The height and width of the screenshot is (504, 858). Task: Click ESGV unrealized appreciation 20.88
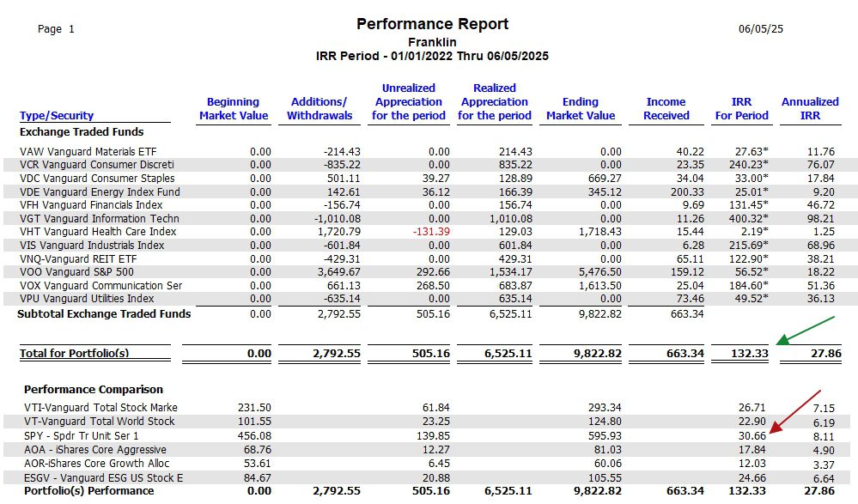(x=436, y=477)
